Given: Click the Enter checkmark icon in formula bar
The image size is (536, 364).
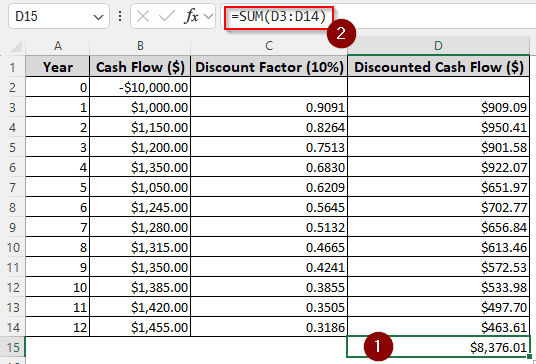Looking at the screenshot, I should [x=167, y=16].
